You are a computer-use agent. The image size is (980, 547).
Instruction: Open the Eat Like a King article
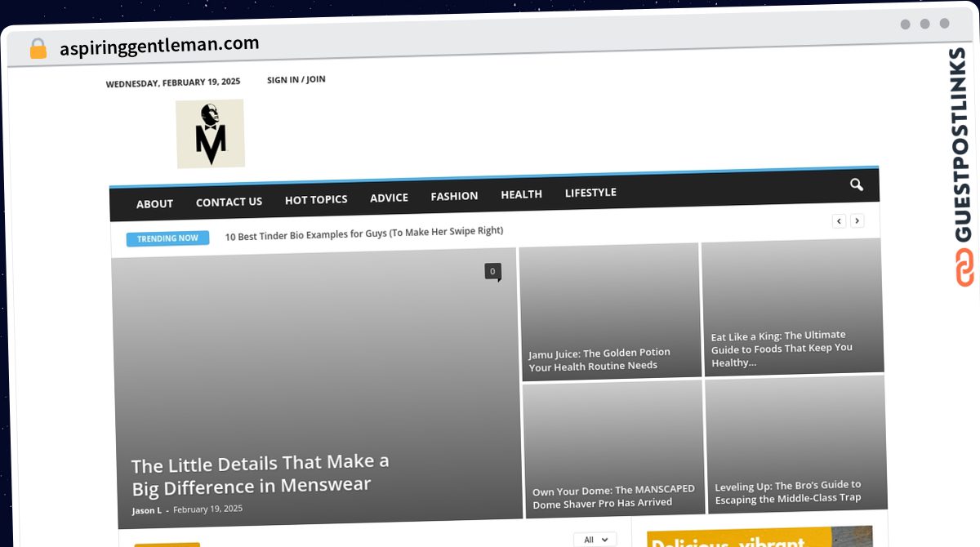click(x=782, y=349)
